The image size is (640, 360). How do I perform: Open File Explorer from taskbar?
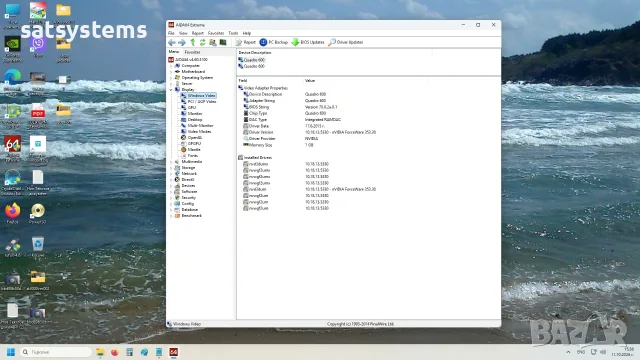click(100, 352)
